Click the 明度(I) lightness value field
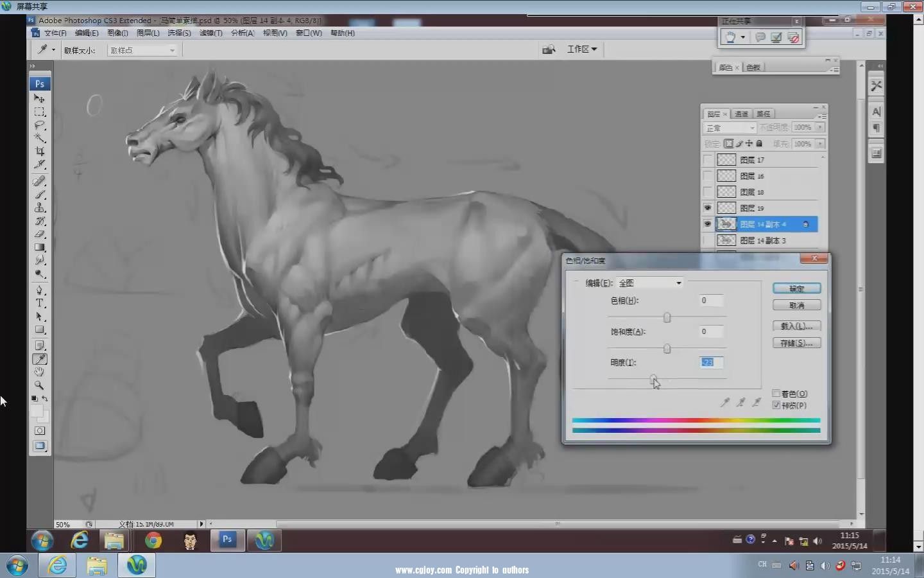The width and height of the screenshot is (924, 578). point(710,362)
